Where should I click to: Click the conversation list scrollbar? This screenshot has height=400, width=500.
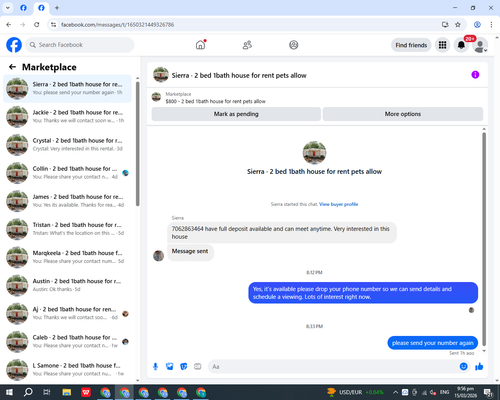[137, 143]
